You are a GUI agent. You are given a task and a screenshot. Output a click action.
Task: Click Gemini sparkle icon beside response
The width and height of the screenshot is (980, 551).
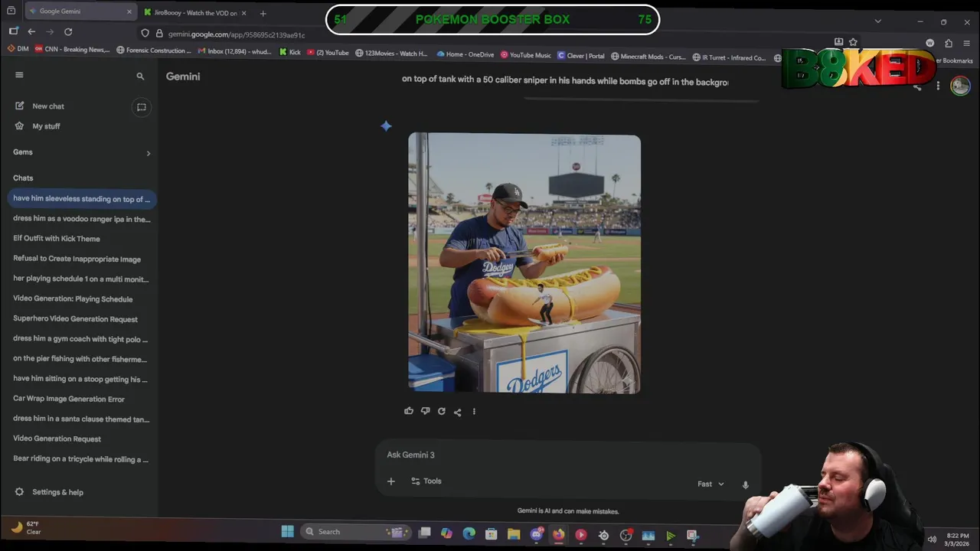tap(386, 126)
